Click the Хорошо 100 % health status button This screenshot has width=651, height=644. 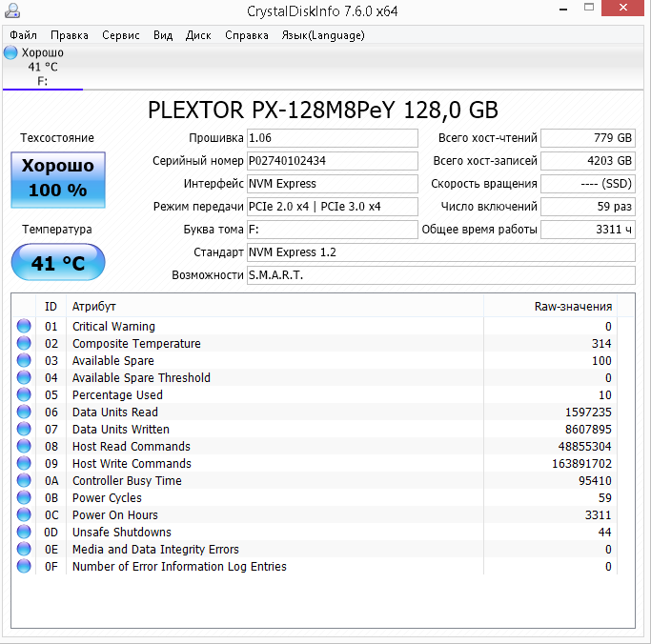[58, 180]
